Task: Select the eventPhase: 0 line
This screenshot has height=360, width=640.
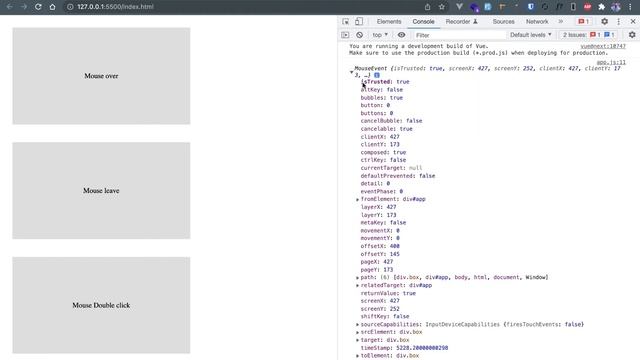Action: 382,191
